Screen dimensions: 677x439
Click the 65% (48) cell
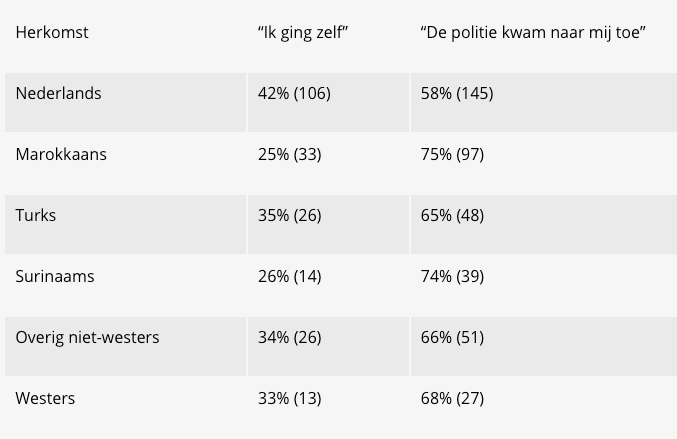[x=452, y=215]
